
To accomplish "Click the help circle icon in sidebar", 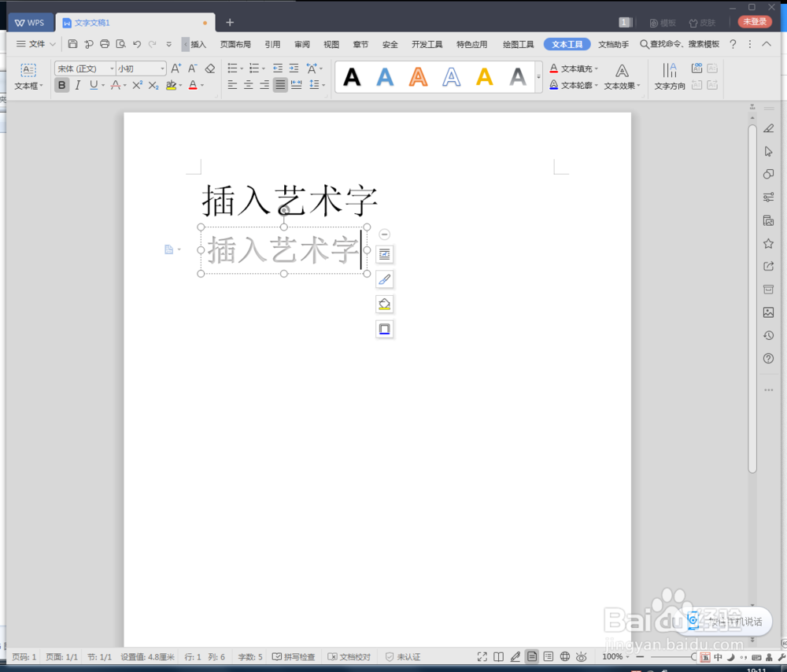I will 768,358.
